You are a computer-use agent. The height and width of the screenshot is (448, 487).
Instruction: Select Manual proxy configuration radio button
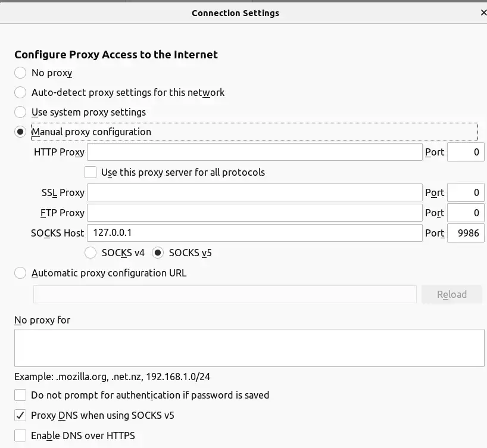[21, 132]
